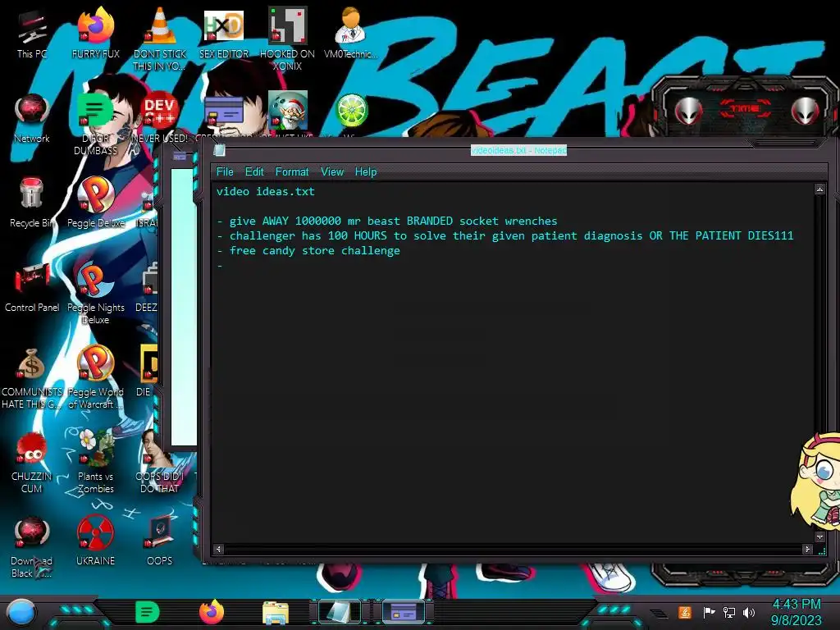Image resolution: width=840 pixels, height=630 pixels.
Task: Open the OOPS DID I DO THAT shortcut
Action: [159, 463]
